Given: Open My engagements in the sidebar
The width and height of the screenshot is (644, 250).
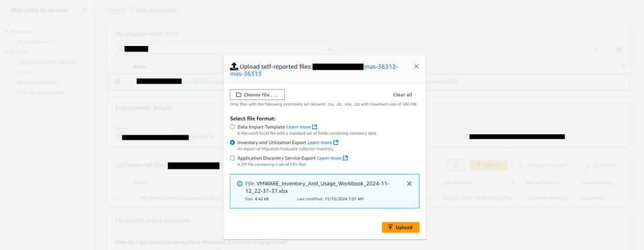Looking at the screenshot, I should coord(36,42).
